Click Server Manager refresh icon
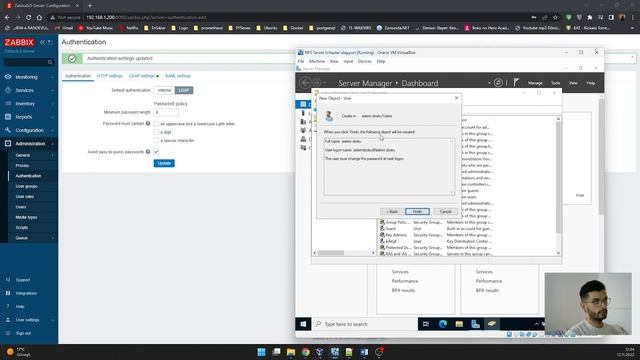 (x=498, y=83)
